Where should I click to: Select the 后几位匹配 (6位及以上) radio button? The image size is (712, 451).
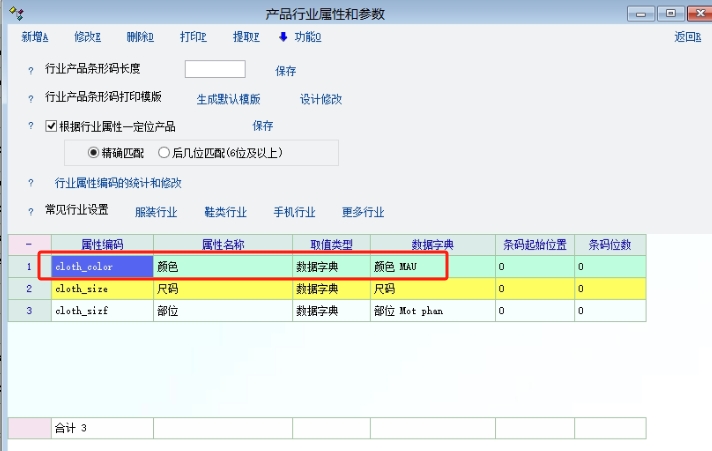(164, 153)
